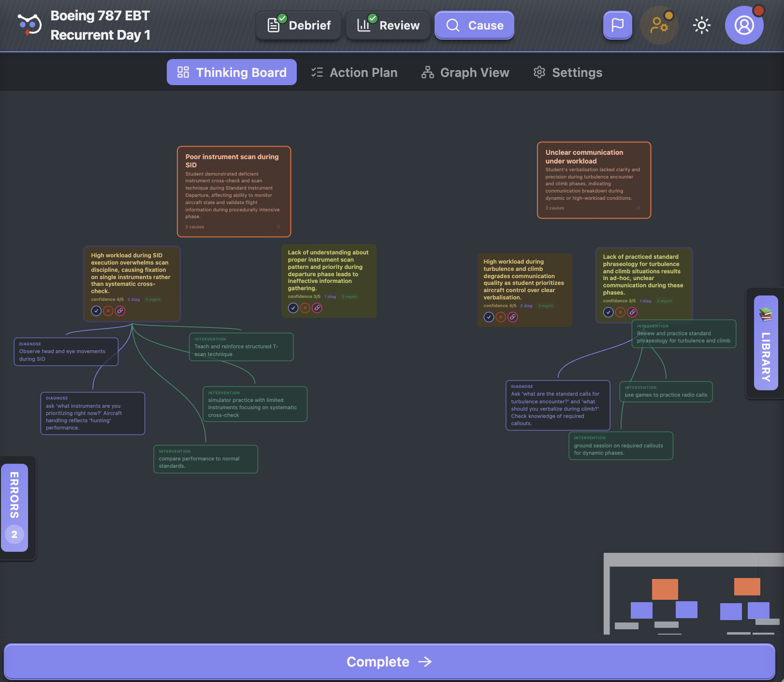Open the flag marker button
The width and height of the screenshot is (784, 682).
point(617,25)
